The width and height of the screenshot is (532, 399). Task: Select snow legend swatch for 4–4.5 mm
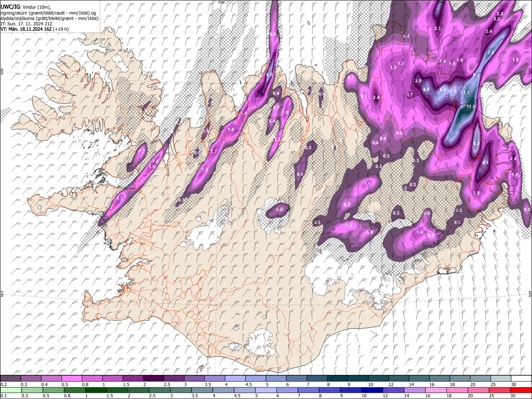tap(235, 379)
